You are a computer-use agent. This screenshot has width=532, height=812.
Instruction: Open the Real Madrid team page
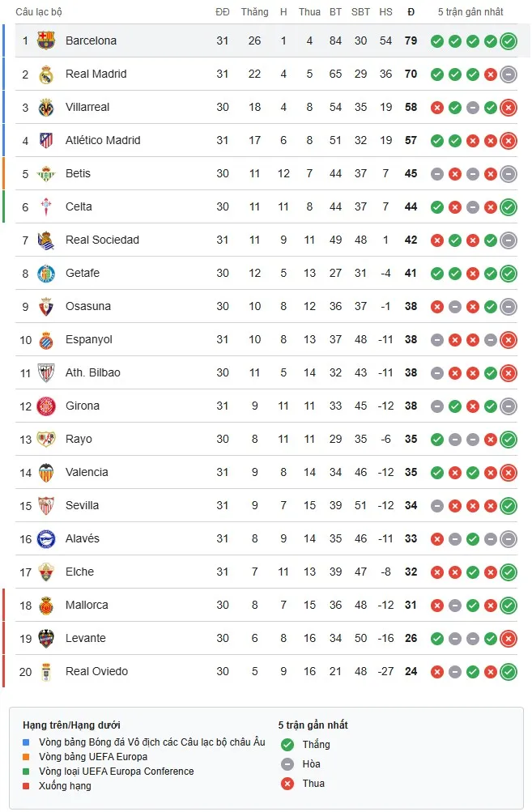[95, 74]
